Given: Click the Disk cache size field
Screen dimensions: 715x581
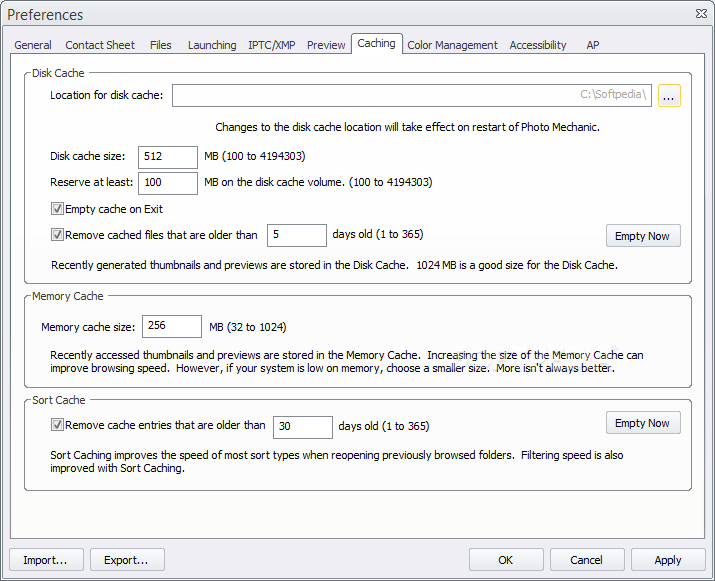Looking at the screenshot, I should coord(168,157).
